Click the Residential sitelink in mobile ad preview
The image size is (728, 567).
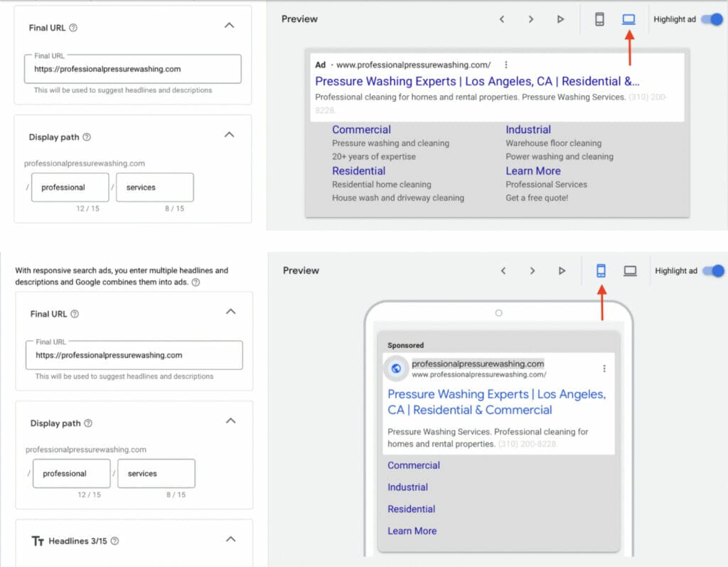coord(411,509)
